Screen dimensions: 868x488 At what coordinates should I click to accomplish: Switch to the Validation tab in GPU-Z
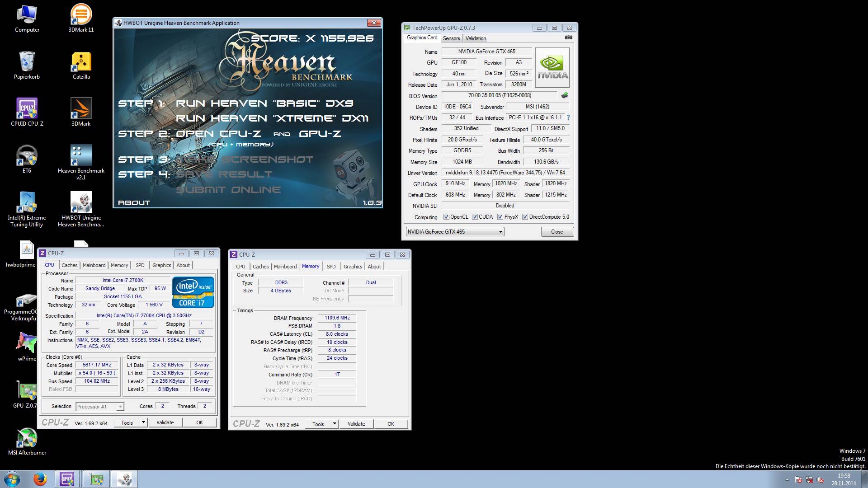pyautogui.click(x=476, y=38)
